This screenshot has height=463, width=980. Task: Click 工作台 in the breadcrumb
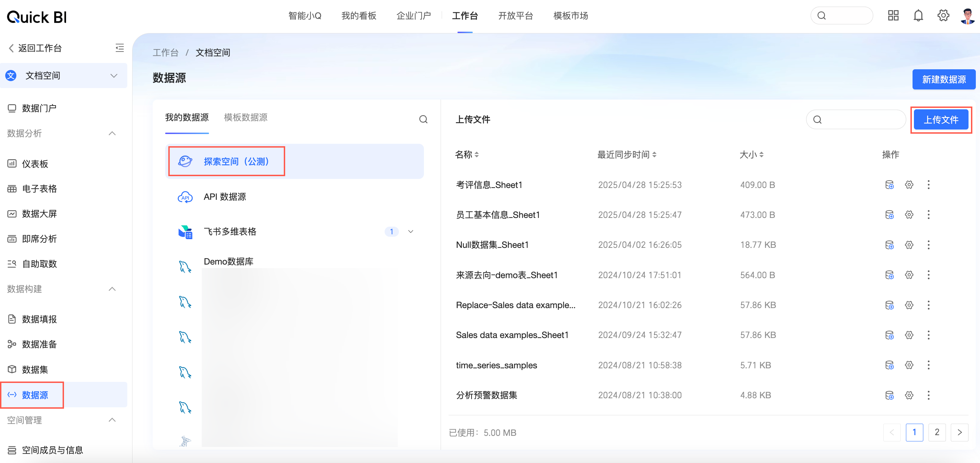[166, 53]
